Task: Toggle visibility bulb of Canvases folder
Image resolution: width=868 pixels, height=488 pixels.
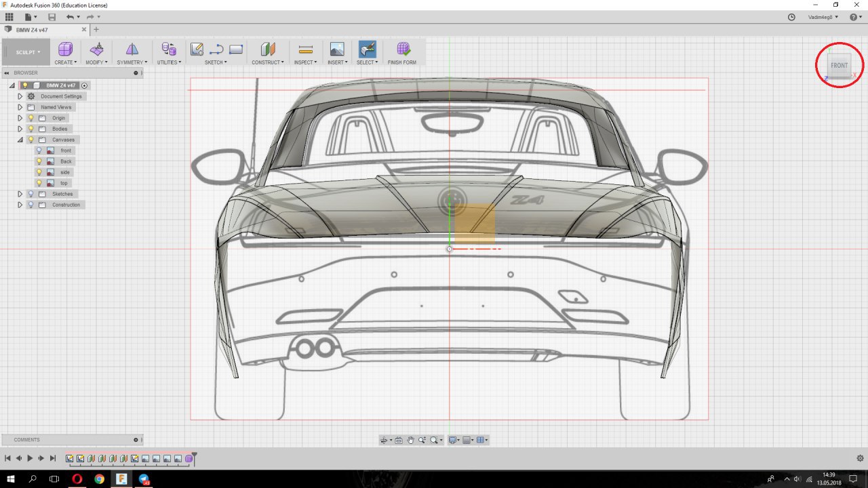Action: [31, 140]
